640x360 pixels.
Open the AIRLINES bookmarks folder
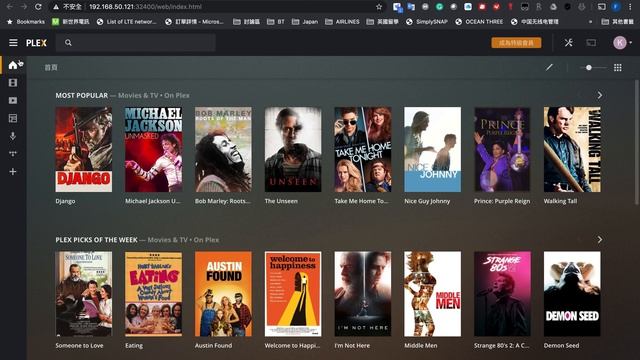coord(342,22)
